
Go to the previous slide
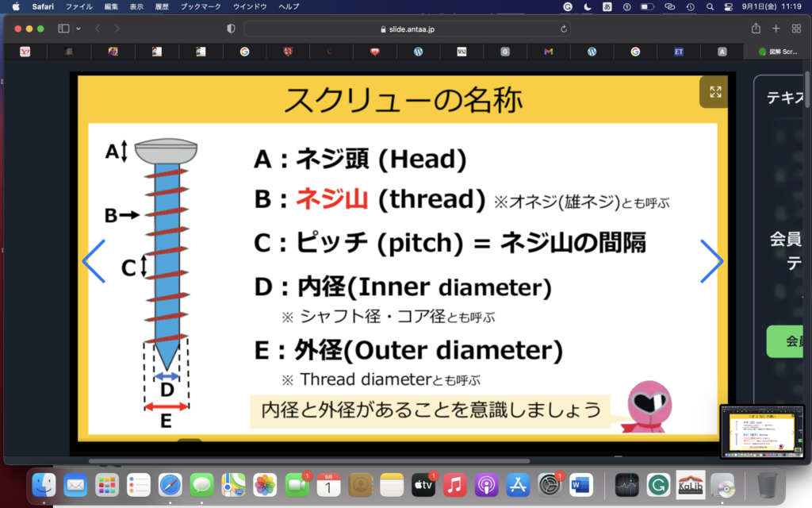94,260
